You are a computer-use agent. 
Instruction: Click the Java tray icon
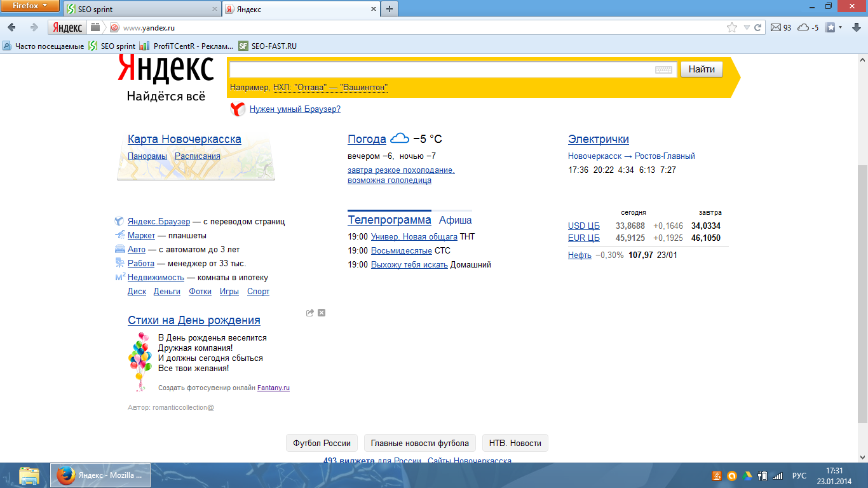(x=717, y=475)
